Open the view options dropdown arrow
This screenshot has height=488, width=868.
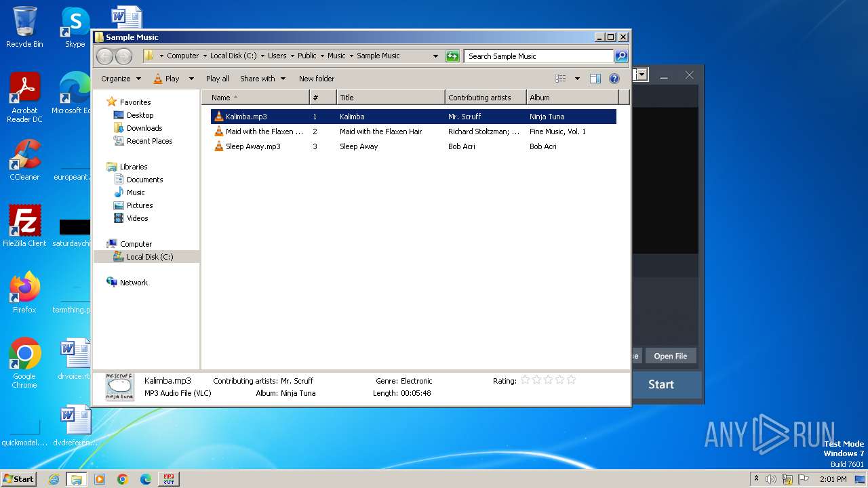coord(577,79)
